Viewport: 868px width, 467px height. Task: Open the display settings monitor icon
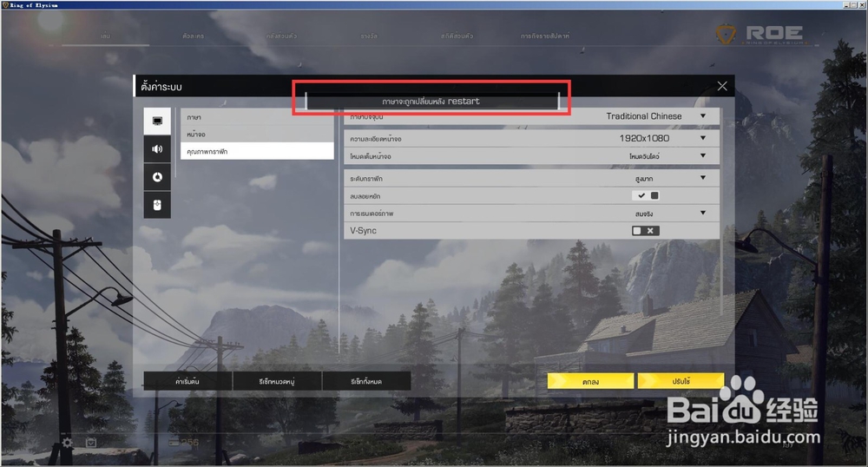[157, 122]
